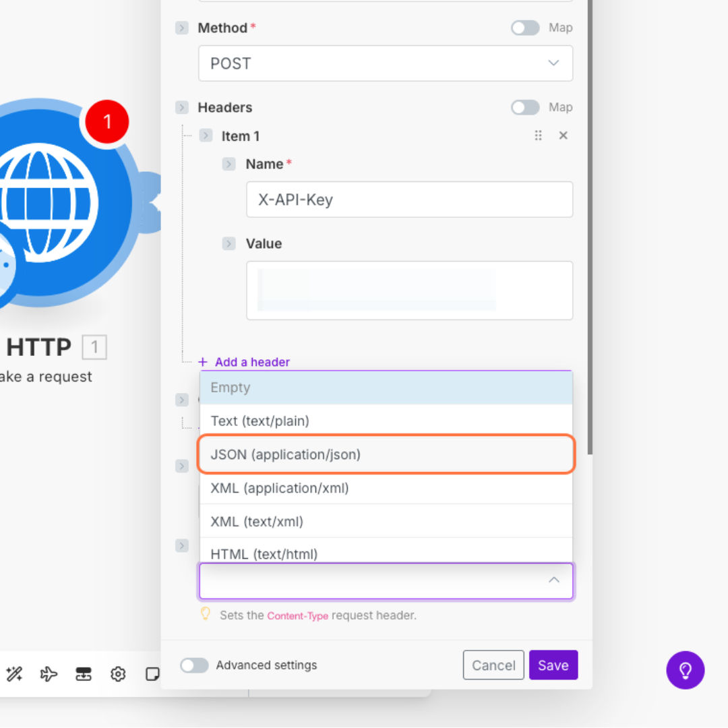The height and width of the screenshot is (728, 728).
Task: Remove Item 1 header with X
Action: click(x=563, y=135)
